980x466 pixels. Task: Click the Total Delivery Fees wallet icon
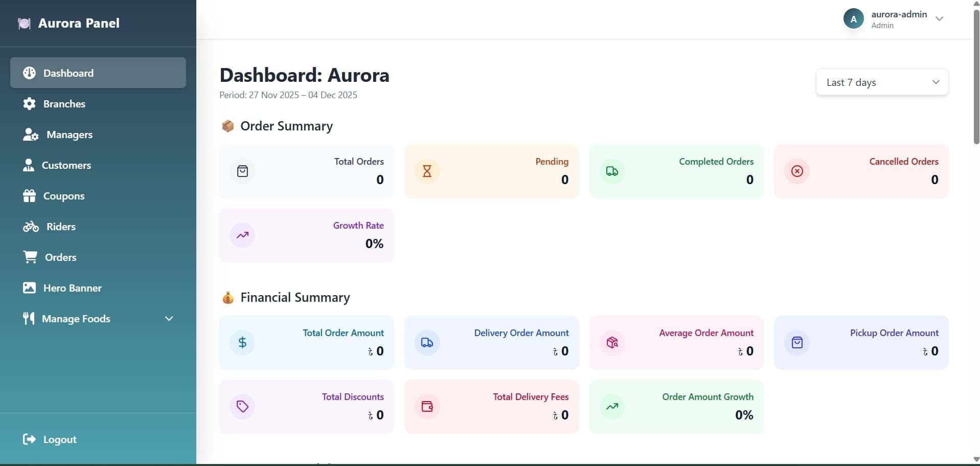pyautogui.click(x=427, y=407)
